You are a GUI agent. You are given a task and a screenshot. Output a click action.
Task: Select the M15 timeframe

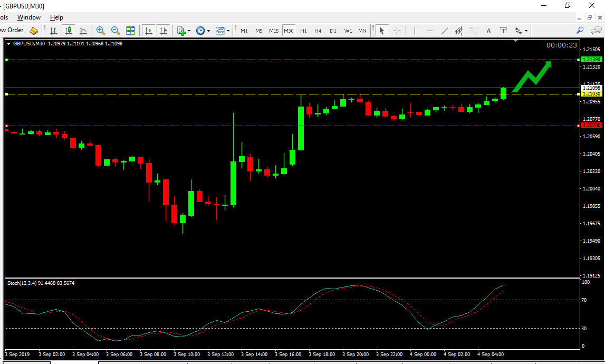pos(274,31)
